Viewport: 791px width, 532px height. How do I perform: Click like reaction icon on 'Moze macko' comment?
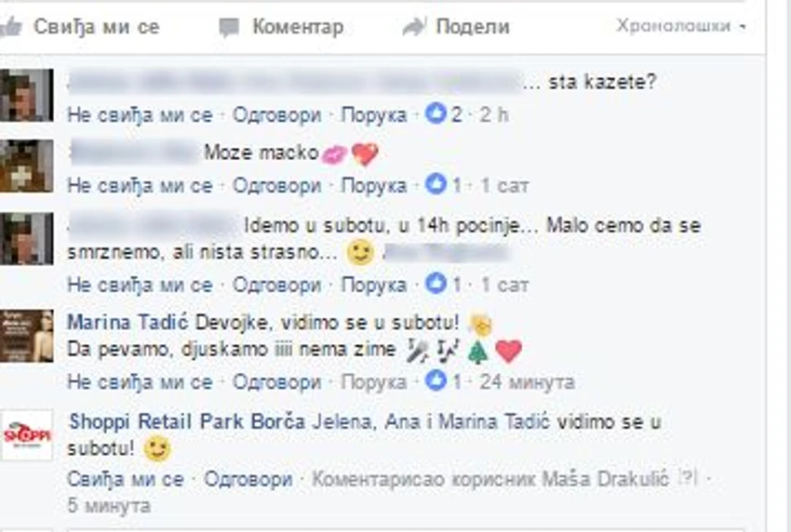pos(436,184)
